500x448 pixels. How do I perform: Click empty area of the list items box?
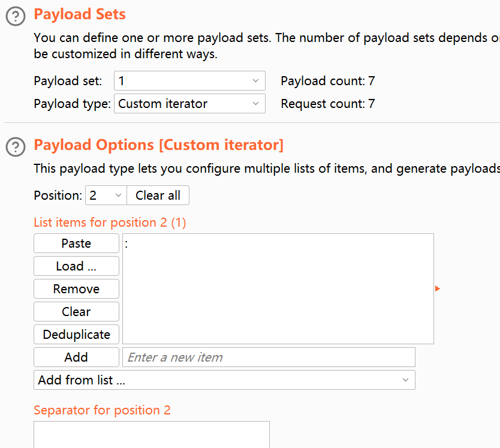click(278, 300)
